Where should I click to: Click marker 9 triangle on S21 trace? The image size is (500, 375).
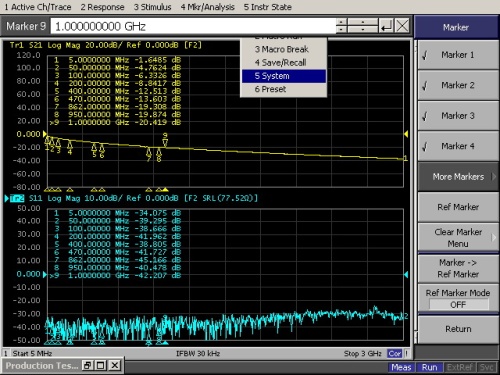pyautogui.click(x=165, y=143)
